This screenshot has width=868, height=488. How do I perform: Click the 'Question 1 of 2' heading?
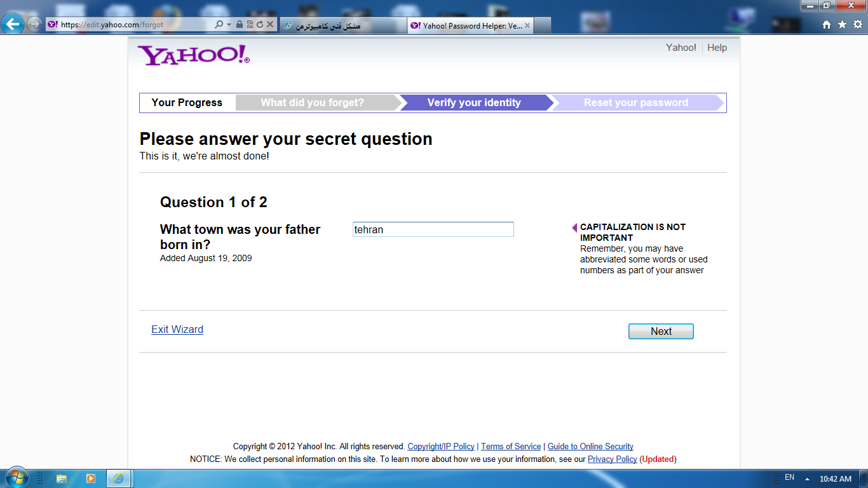click(214, 202)
